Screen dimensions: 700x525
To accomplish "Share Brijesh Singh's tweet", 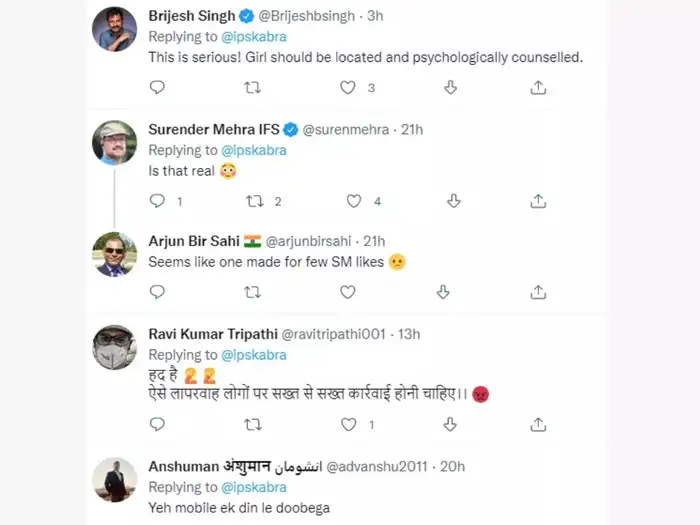I will point(538,88).
